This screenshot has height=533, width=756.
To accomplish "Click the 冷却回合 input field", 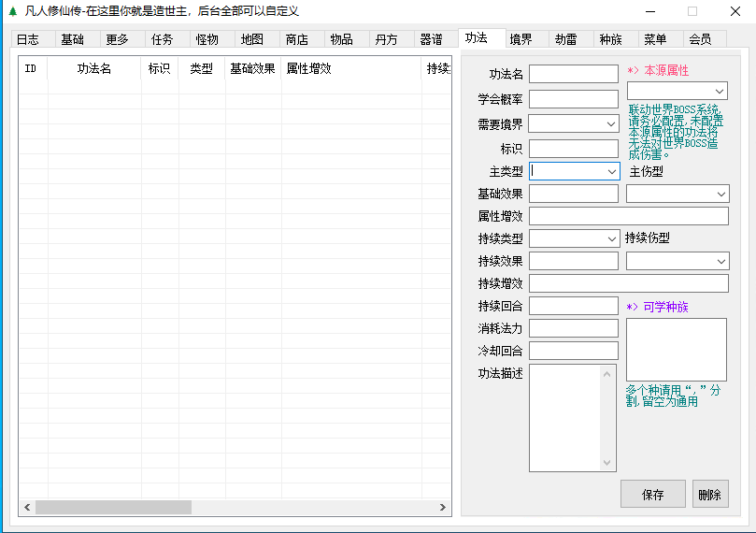I will (574, 351).
